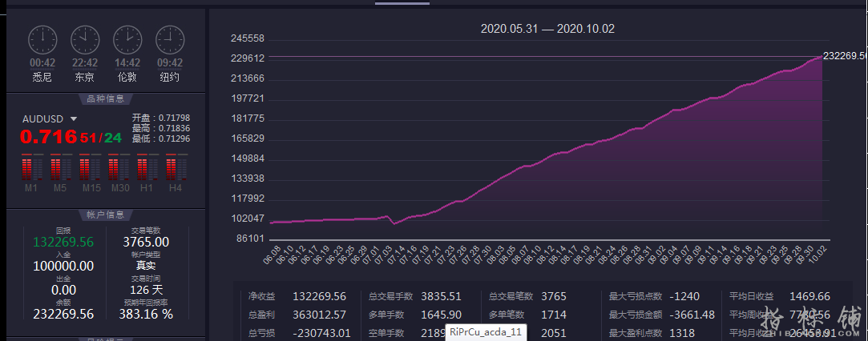Click the 出金 value 0.00
The width and height of the screenshot is (868, 341).
point(63,290)
